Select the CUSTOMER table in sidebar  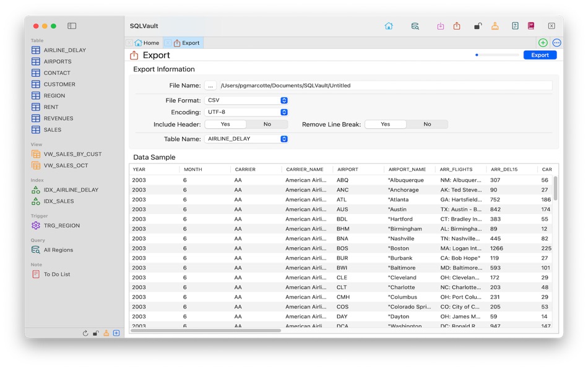(x=59, y=84)
